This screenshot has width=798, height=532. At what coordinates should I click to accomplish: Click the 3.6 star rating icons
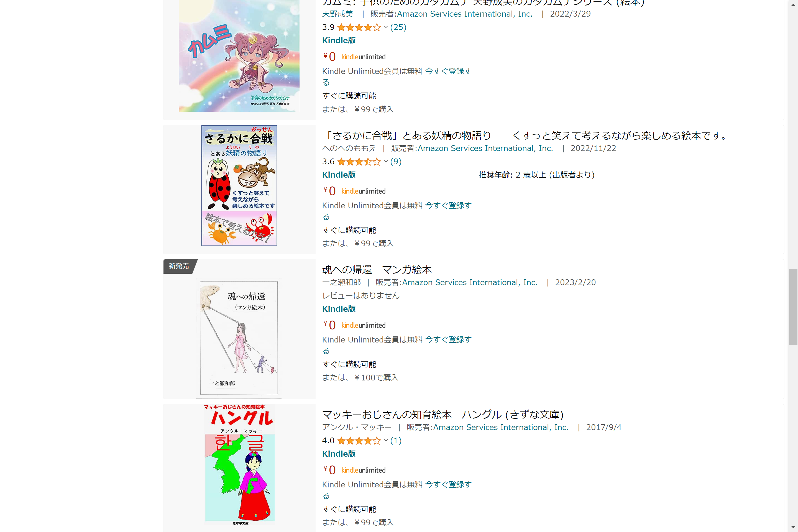click(x=359, y=162)
